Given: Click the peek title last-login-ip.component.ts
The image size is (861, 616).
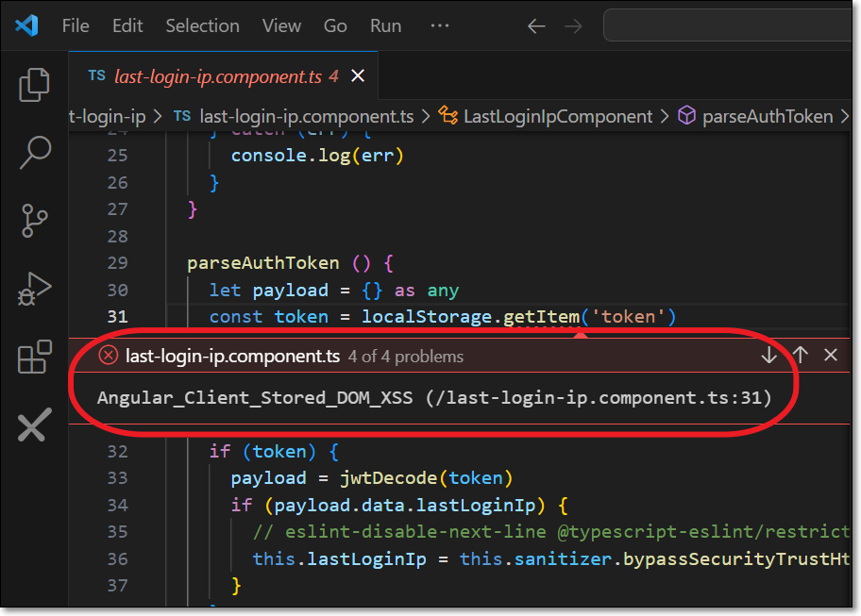Looking at the screenshot, I should 233,357.
